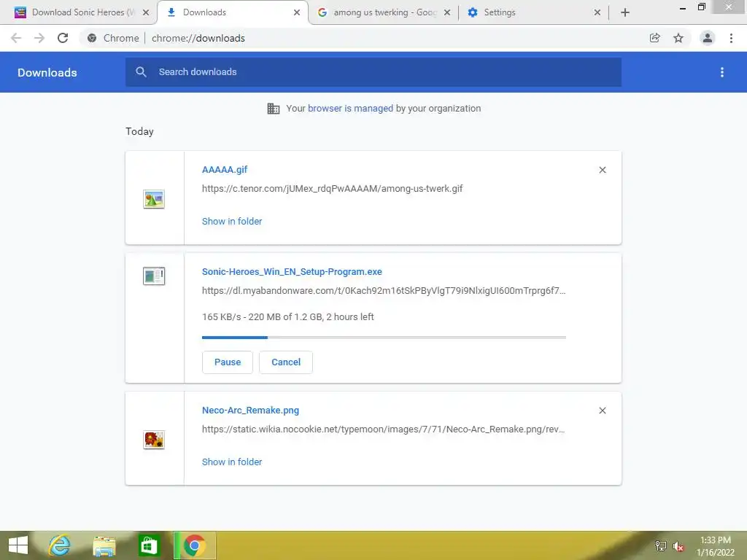747x560 pixels.
Task: Click the Chrome icon on the taskbar
Action: [x=194, y=545]
